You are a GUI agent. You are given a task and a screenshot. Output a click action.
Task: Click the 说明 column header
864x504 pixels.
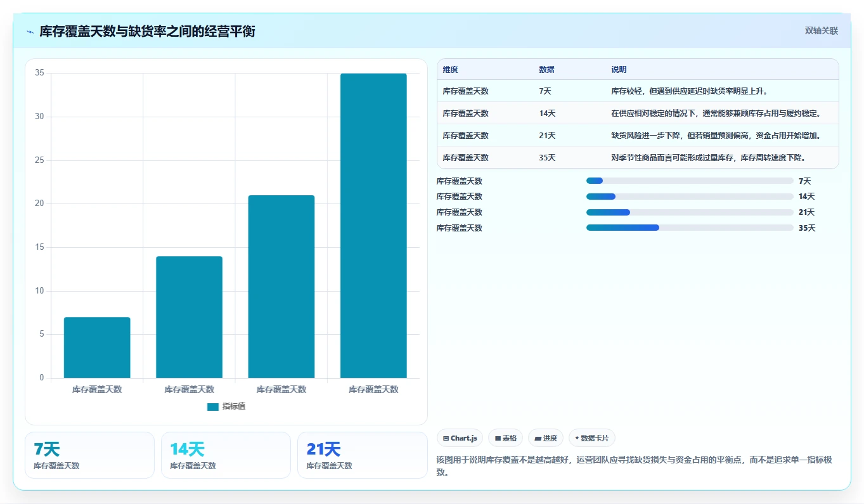pyautogui.click(x=619, y=70)
